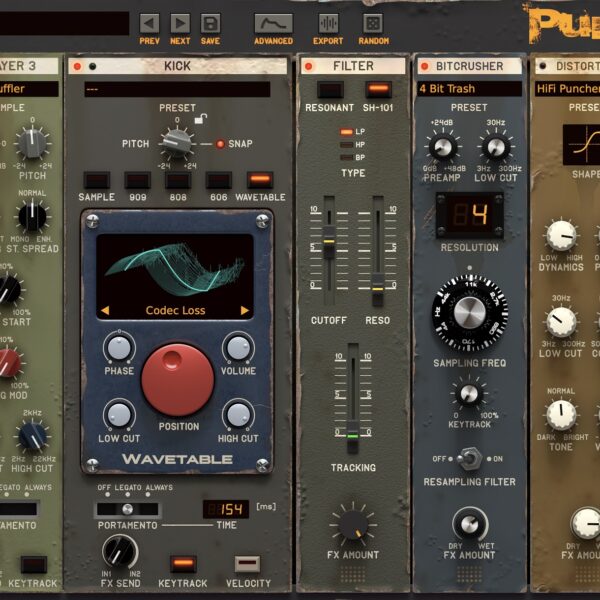This screenshot has width=600, height=600.
Task: Click the Distortion DYNAMICS knob
Action: (561, 236)
